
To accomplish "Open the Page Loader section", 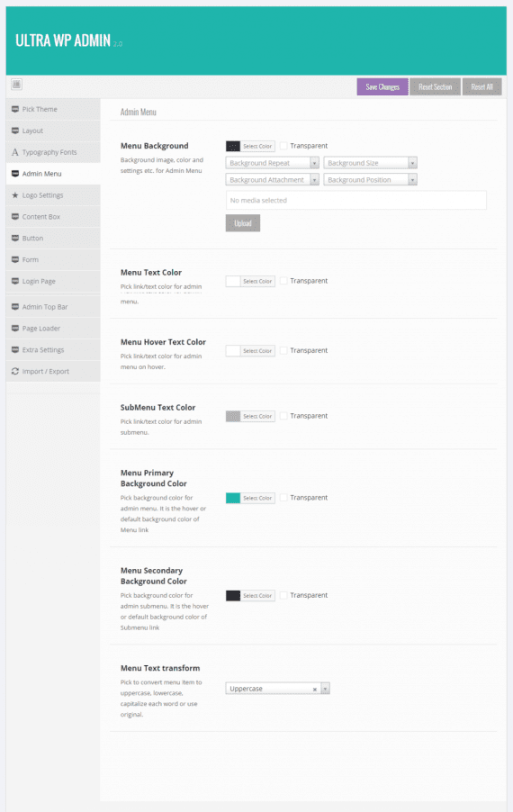I will pyautogui.click(x=53, y=329).
